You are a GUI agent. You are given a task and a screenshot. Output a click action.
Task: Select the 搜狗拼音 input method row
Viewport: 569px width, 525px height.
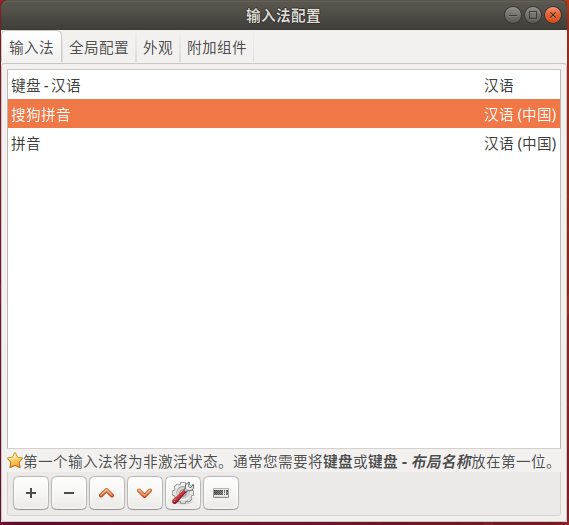coord(284,114)
